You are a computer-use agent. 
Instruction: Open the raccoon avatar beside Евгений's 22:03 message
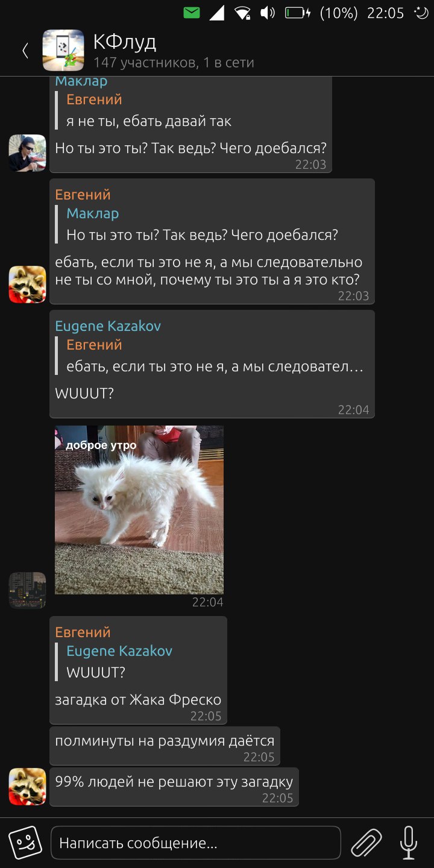coord(27,285)
